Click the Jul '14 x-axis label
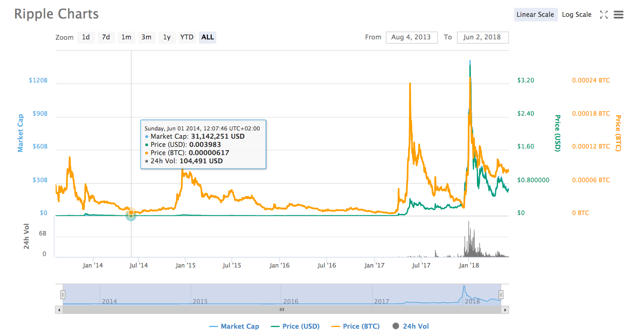The image size is (644, 334). (x=139, y=265)
